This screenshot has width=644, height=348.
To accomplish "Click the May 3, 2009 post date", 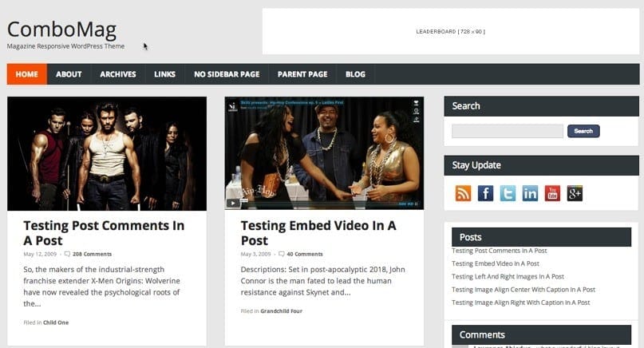I will click(255, 254).
